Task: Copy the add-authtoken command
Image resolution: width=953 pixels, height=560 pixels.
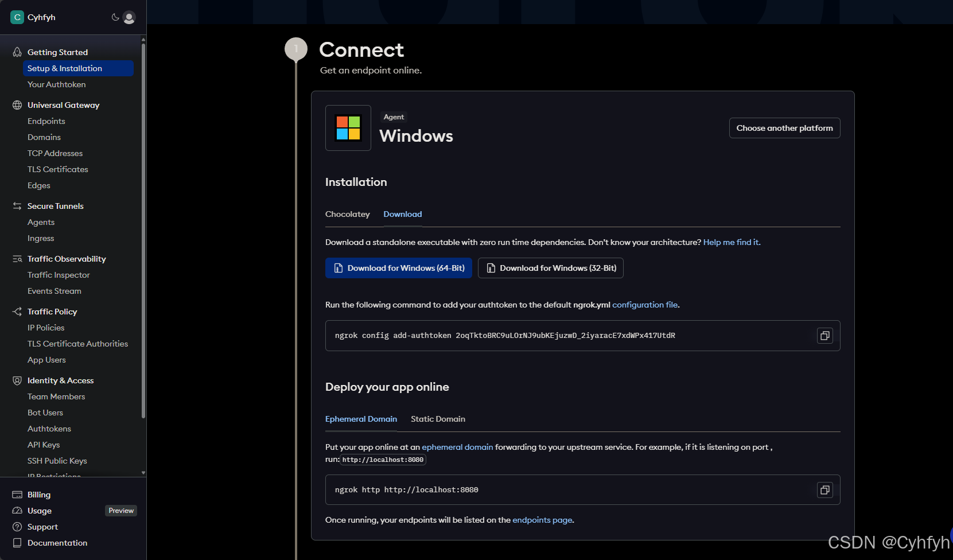Action: [824, 336]
